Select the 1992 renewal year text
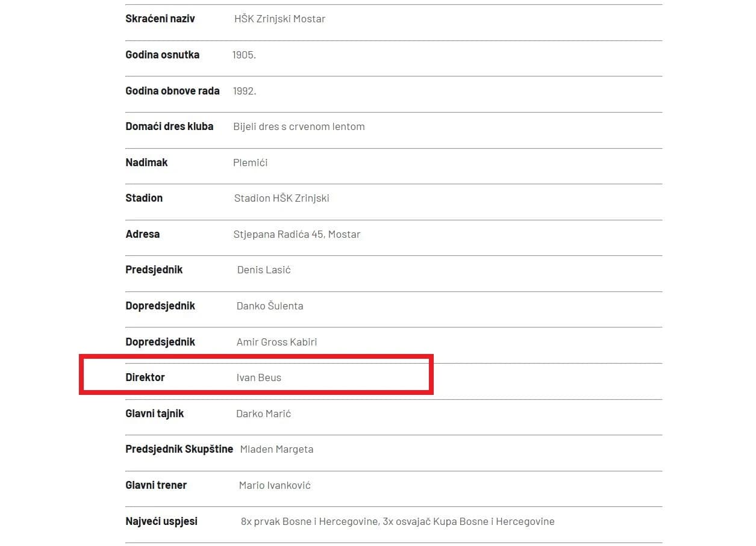Screen dimensions: 756x546 [245, 91]
